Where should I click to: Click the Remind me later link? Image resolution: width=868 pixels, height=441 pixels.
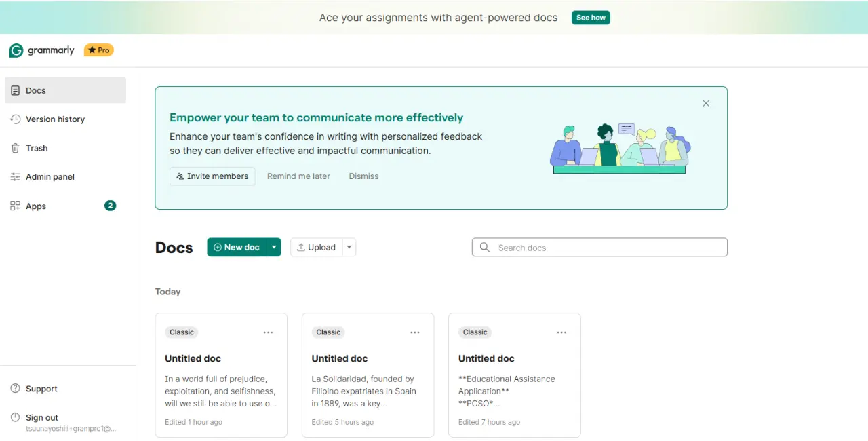pos(298,176)
